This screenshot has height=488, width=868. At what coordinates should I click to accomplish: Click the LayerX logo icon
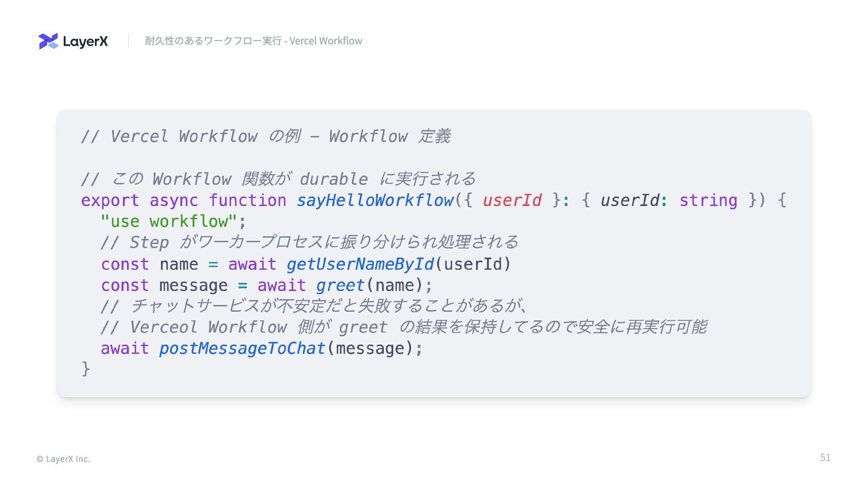48,41
